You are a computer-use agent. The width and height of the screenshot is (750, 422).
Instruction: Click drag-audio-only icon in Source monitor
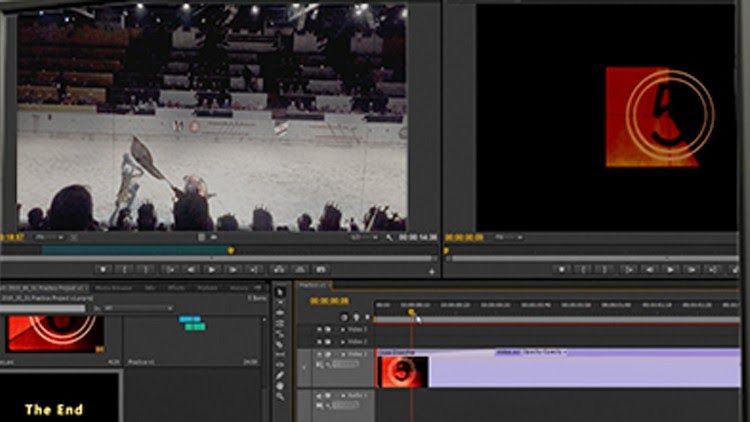(x=213, y=237)
